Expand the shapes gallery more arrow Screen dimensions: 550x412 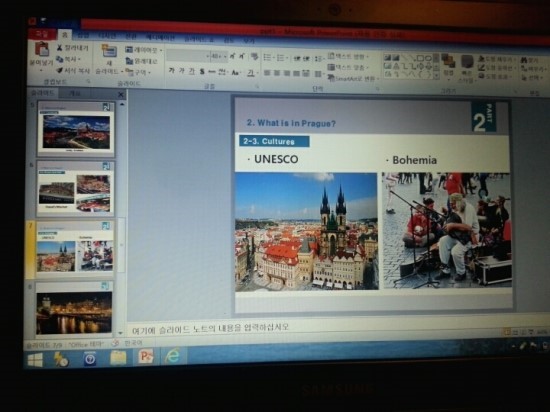point(436,75)
